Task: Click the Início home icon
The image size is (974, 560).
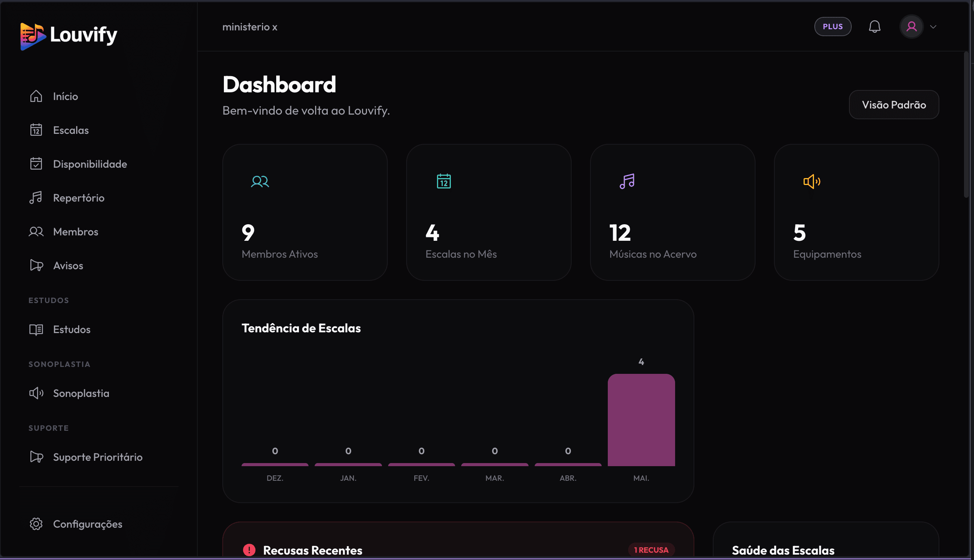Action: (36, 96)
